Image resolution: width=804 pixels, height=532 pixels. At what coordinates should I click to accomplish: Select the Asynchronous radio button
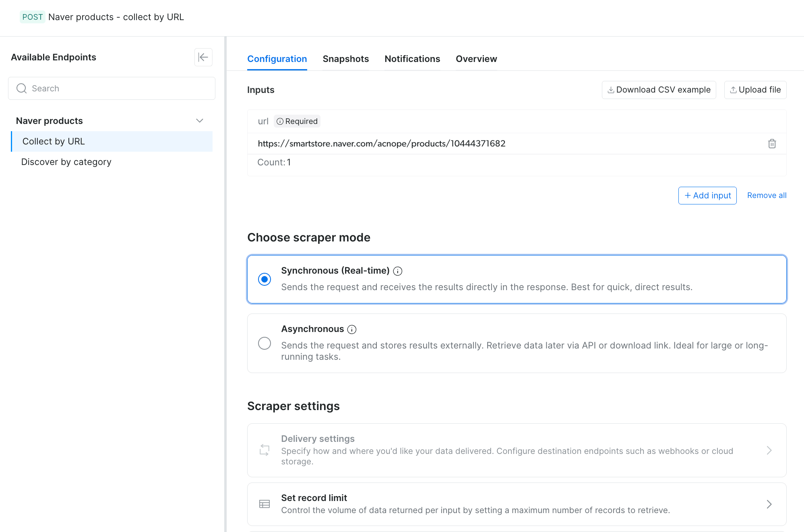pyautogui.click(x=265, y=343)
